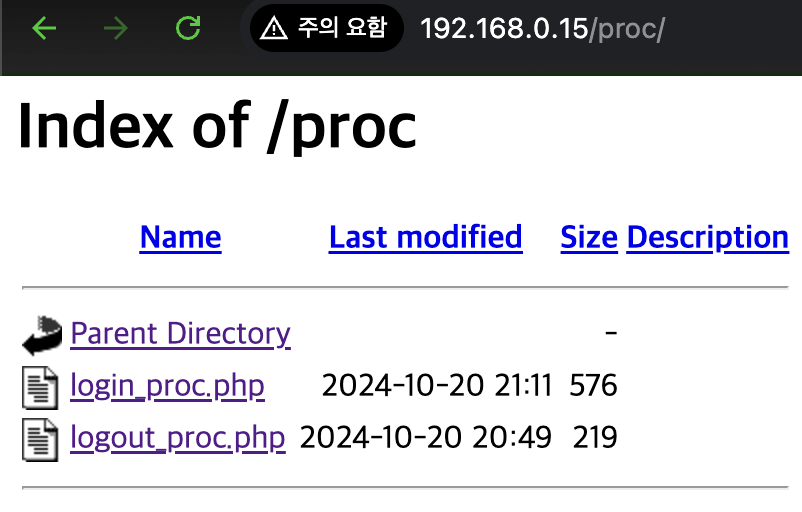Viewport: 802px width, 512px height.
Task: Click the 576 size value for login_proc.php
Action: (x=593, y=385)
